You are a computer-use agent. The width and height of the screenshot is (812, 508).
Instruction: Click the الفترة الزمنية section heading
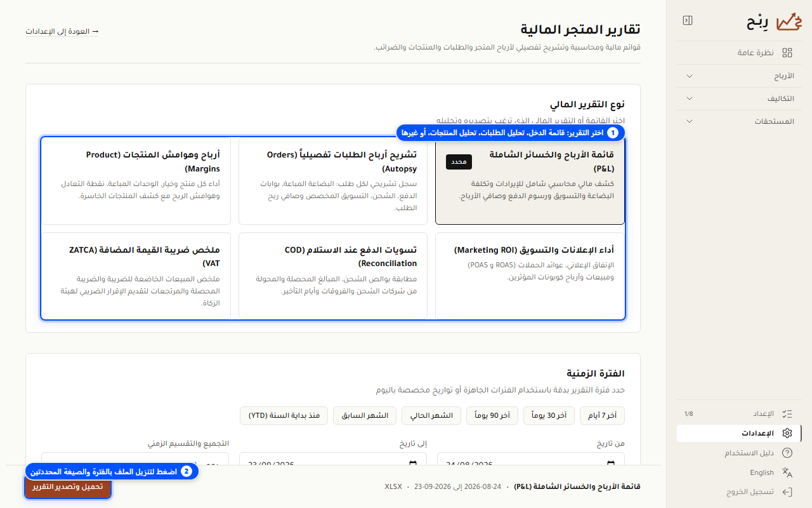pyautogui.click(x=596, y=373)
